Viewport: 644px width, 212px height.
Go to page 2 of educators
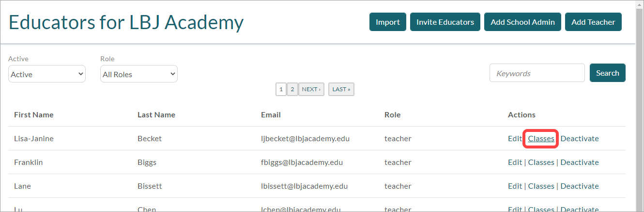click(x=292, y=89)
